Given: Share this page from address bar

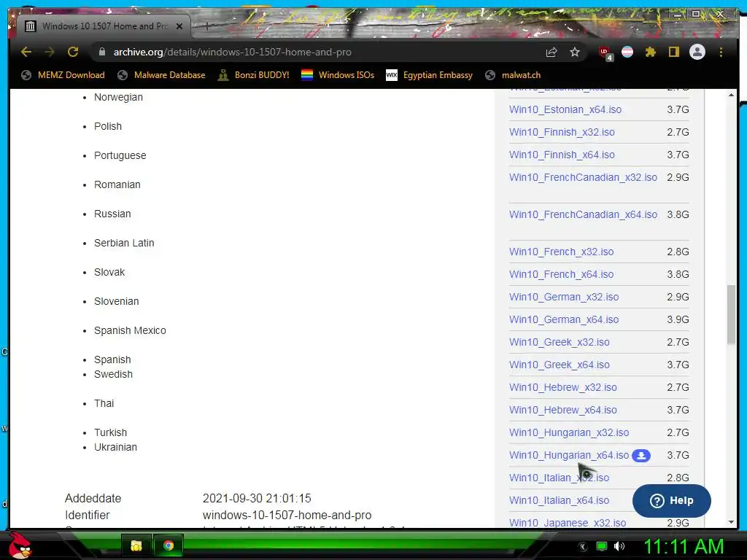Looking at the screenshot, I should 551,52.
